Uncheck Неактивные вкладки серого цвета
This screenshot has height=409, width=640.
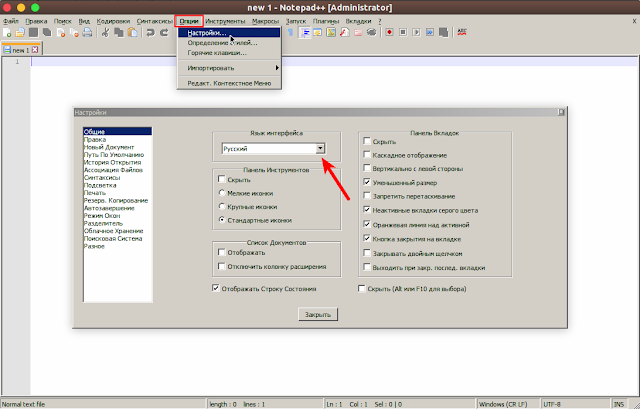click(x=367, y=210)
